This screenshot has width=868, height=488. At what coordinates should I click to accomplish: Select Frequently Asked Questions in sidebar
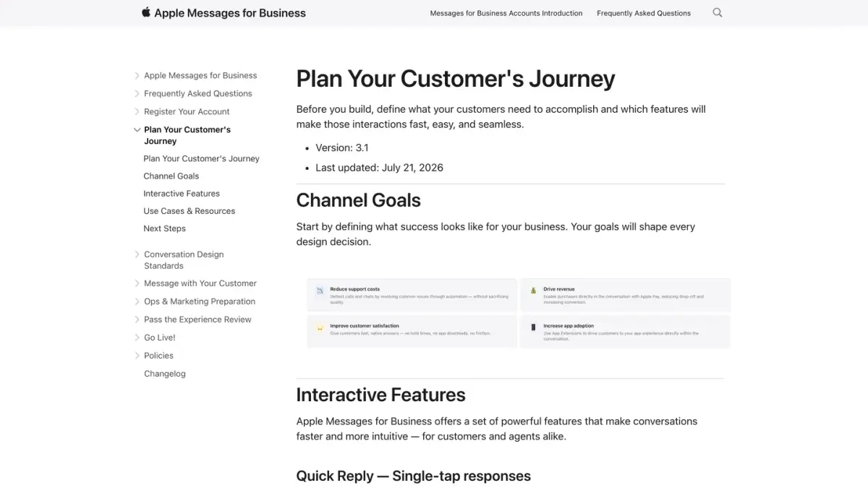pos(198,93)
